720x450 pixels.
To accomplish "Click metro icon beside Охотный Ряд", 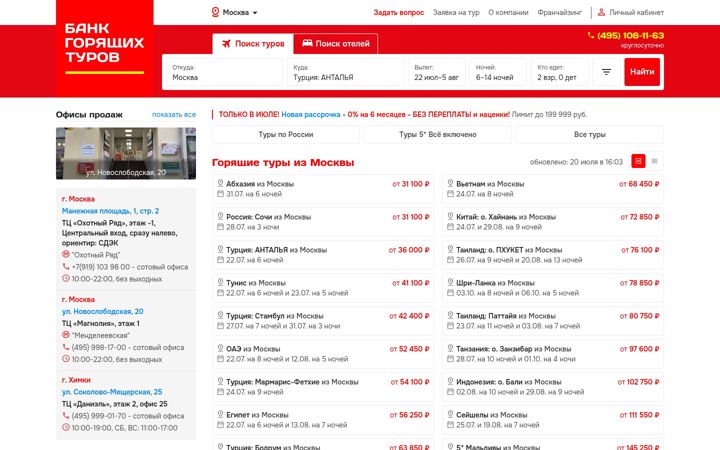I will (66, 254).
